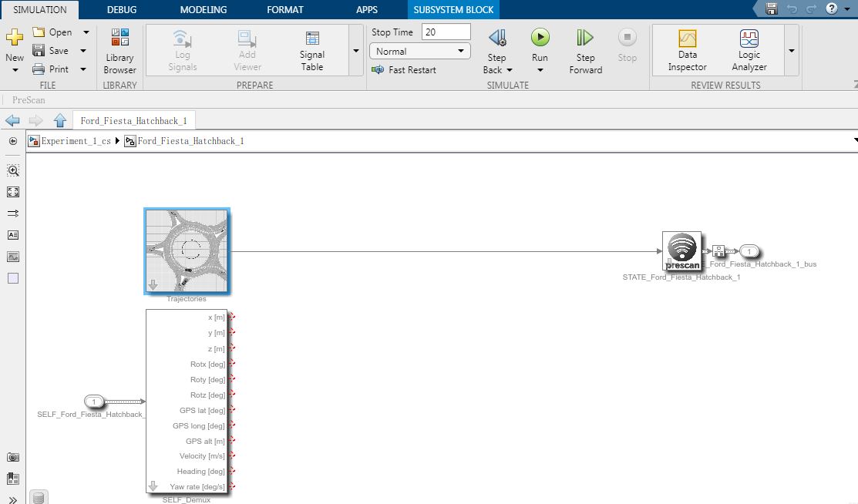This screenshot has width=858, height=504.
Task: Click the Heading [deg] output label
Action: click(x=201, y=471)
